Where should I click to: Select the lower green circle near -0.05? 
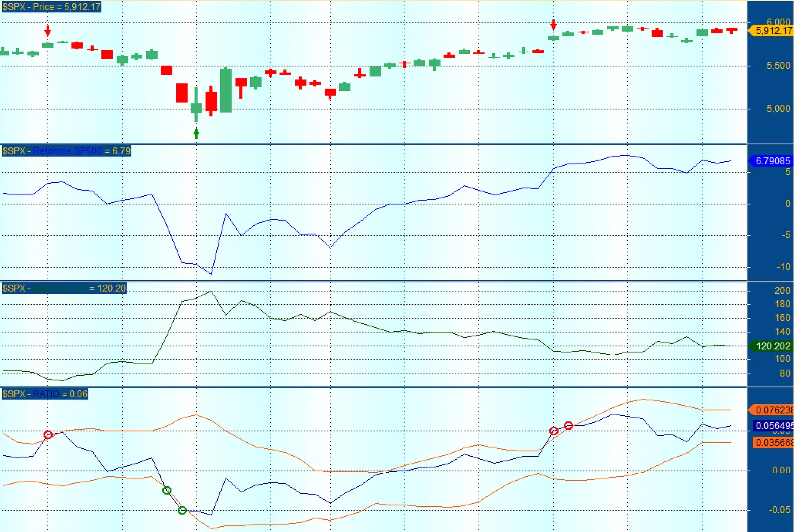click(182, 510)
